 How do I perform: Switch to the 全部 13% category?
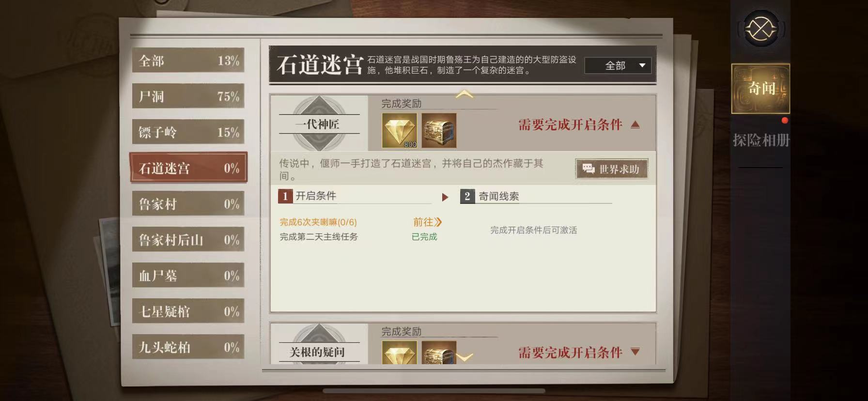188,60
